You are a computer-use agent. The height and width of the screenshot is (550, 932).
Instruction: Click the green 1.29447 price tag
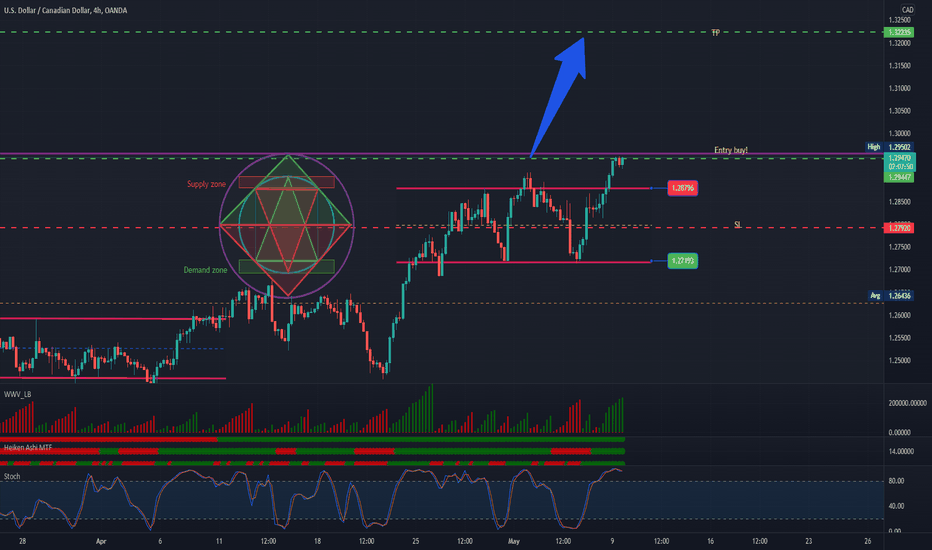coord(899,177)
